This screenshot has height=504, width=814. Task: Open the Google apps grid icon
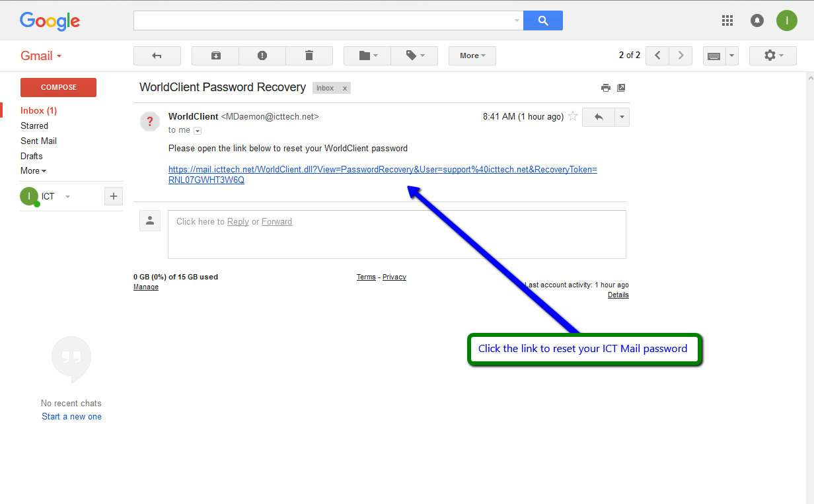[x=727, y=20]
